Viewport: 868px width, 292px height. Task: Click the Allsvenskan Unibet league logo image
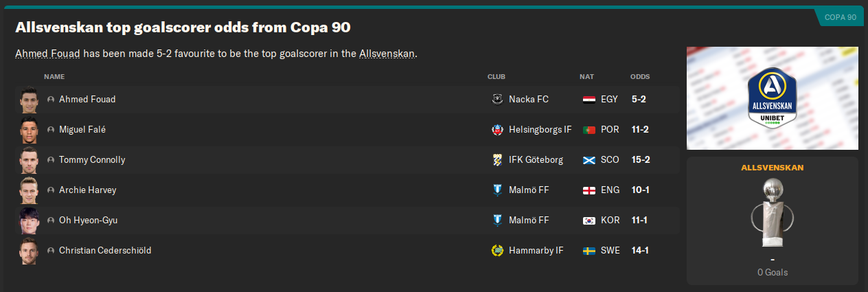pos(773,98)
